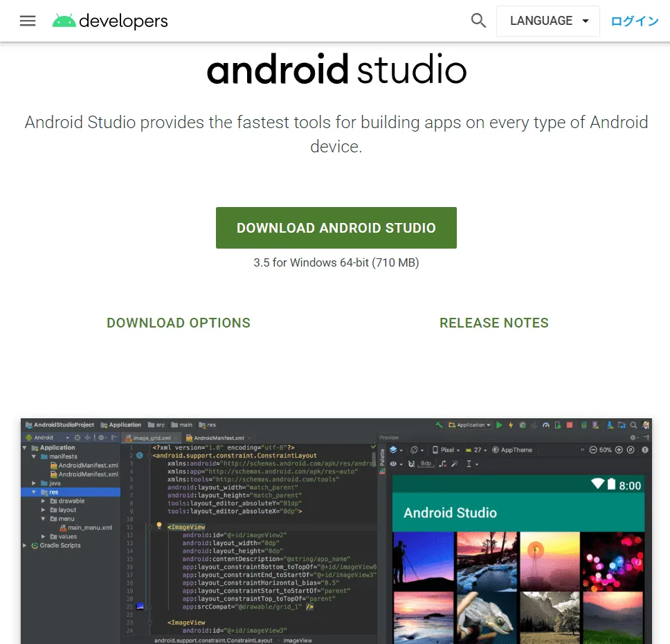Run the app with the green play icon
The height and width of the screenshot is (644, 670).
click(500, 424)
